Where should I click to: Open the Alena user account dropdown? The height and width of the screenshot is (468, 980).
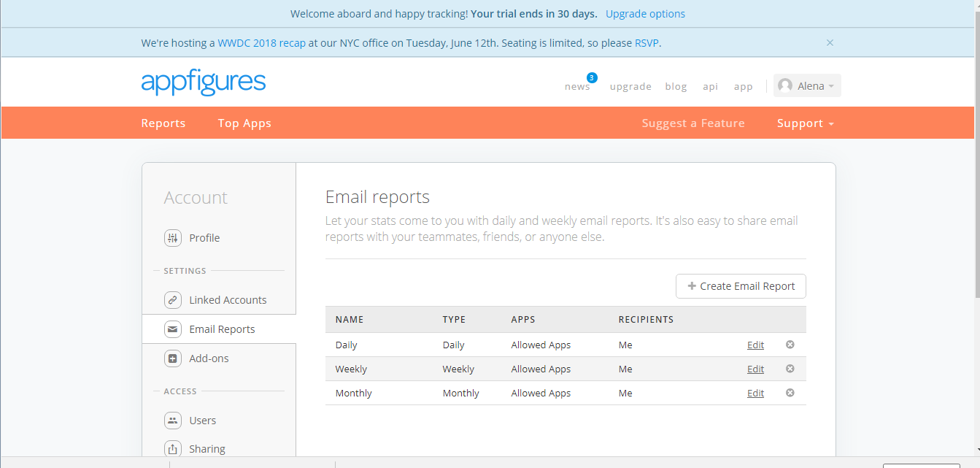coord(807,86)
